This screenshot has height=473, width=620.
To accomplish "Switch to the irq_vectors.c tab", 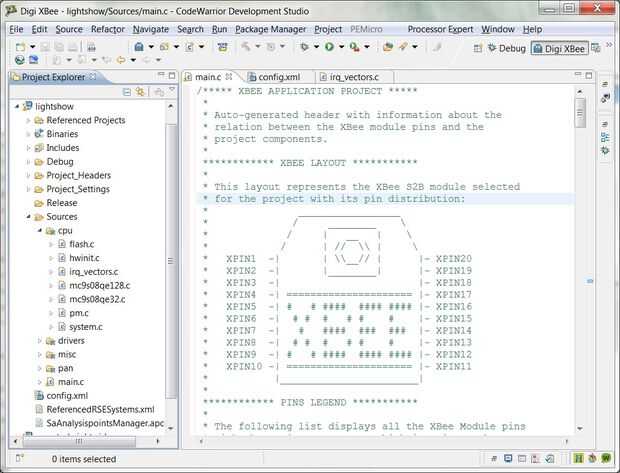I will coord(354,77).
